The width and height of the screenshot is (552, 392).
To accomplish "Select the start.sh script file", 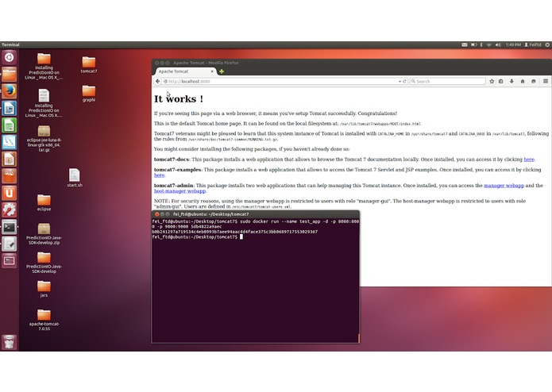I will tap(75, 178).
